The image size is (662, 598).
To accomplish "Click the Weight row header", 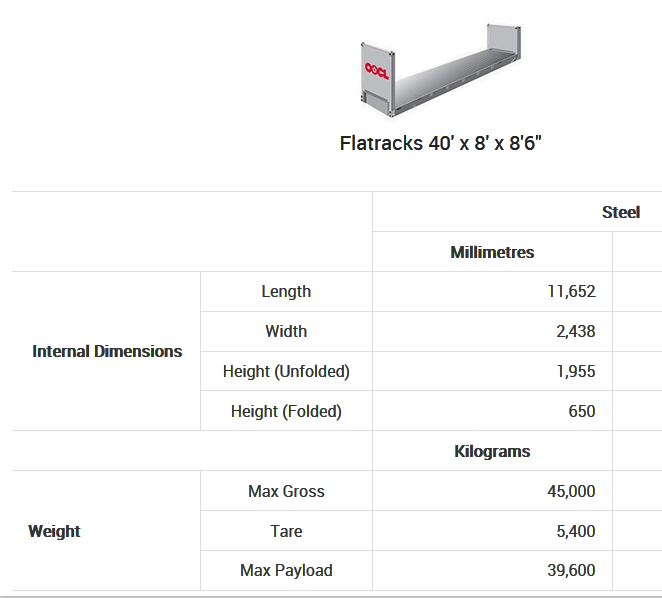I will point(54,531).
